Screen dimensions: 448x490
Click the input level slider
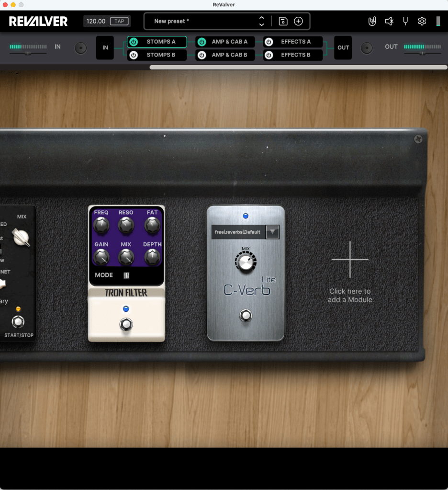point(28,53)
